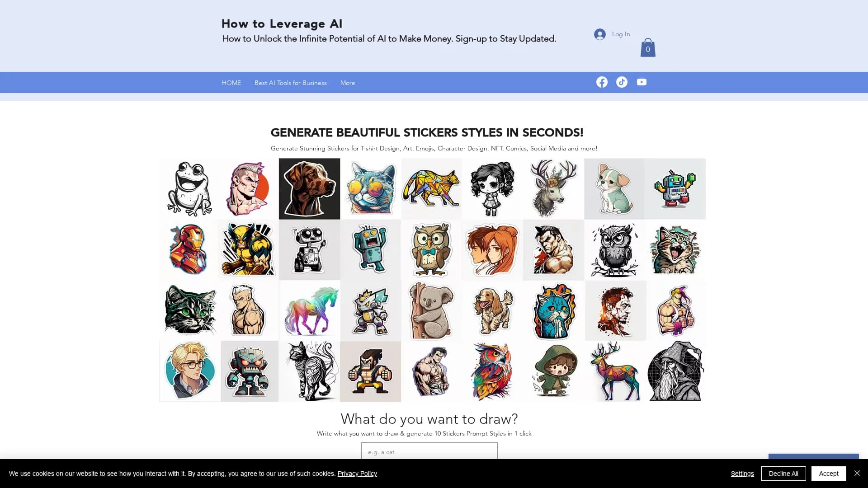Select the blond man with glasses sticker

point(190,371)
